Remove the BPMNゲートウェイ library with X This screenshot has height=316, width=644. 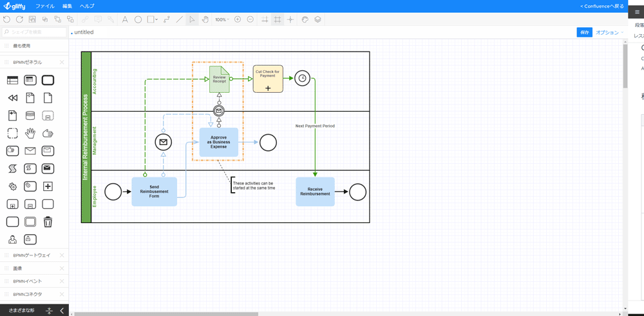[62, 255]
